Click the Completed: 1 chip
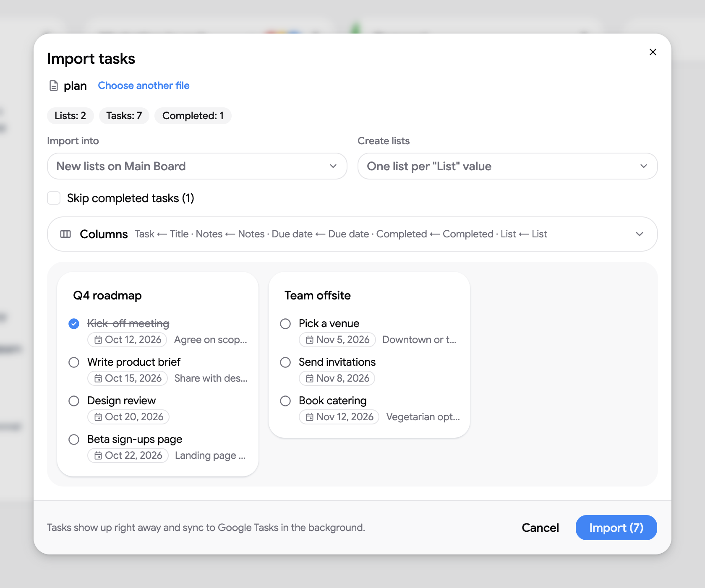705x588 pixels. [193, 116]
